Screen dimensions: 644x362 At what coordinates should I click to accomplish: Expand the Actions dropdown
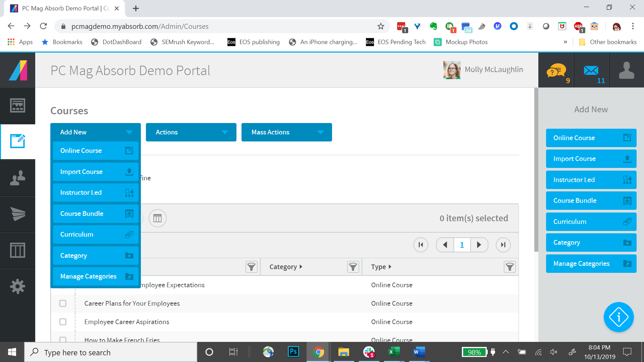coord(191,132)
